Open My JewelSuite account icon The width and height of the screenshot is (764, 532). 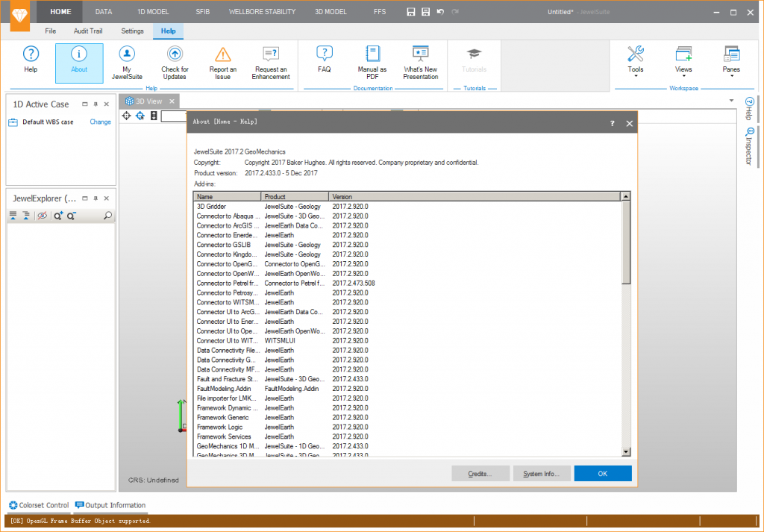[x=127, y=63]
